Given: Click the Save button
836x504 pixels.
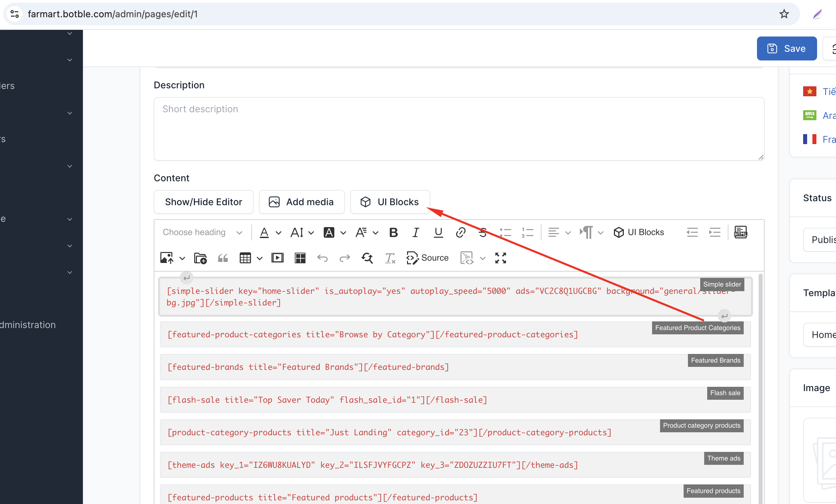Looking at the screenshot, I should point(787,48).
